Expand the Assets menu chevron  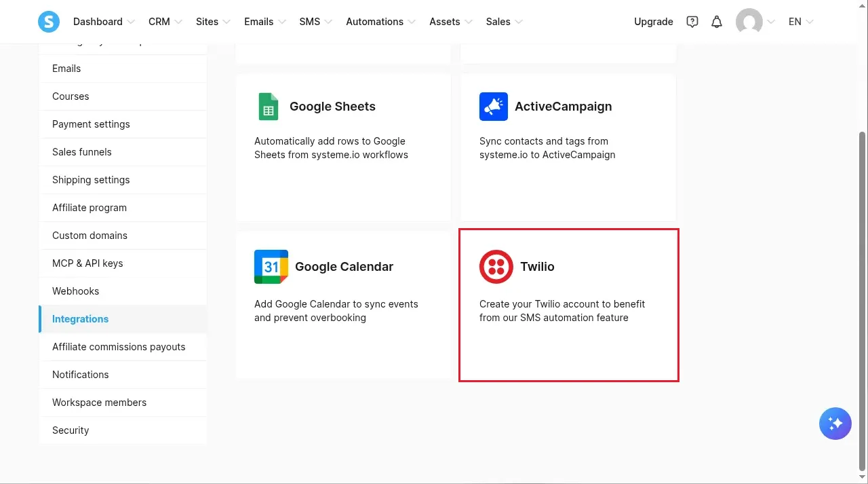[468, 22]
